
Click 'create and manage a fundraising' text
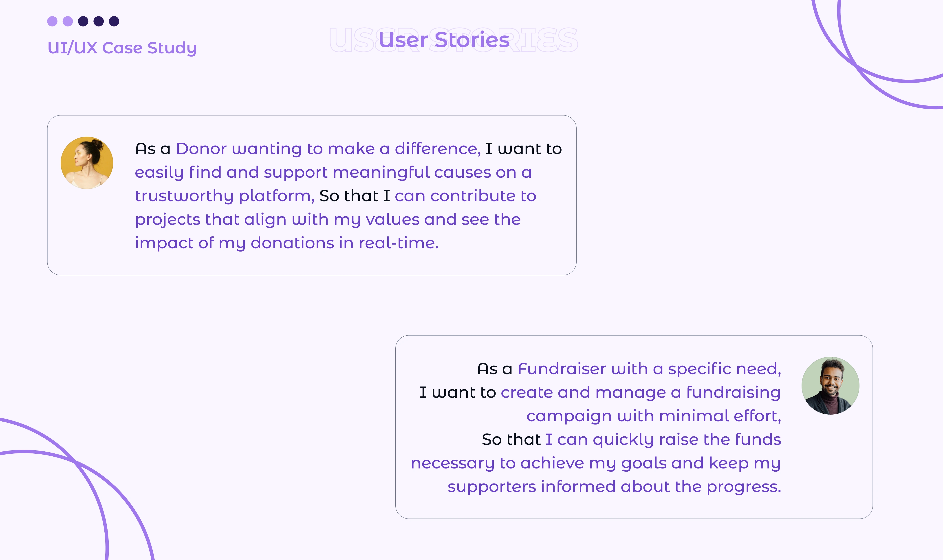click(640, 392)
